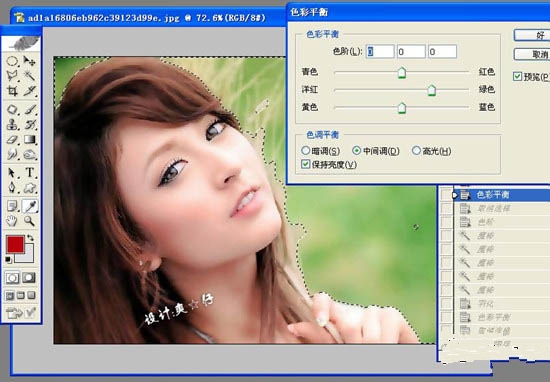
Task: Select the Patch healing tool
Action: click(x=12, y=110)
